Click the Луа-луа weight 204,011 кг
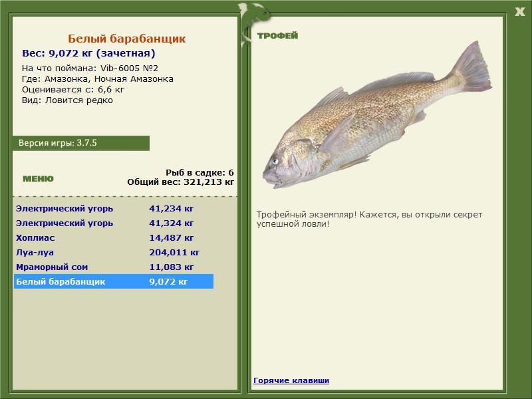Image resolution: width=532 pixels, height=399 pixels. click(x=174, y=253)
